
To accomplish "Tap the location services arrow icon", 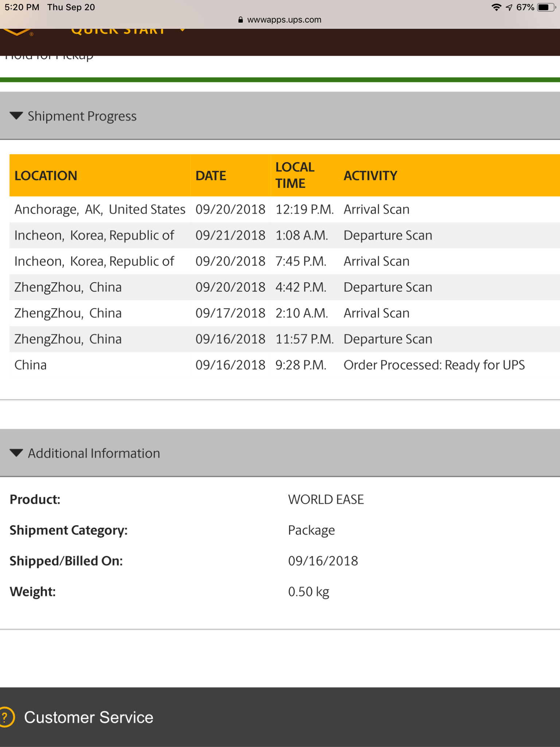I will pyautogui.click(x=509, y=7).
